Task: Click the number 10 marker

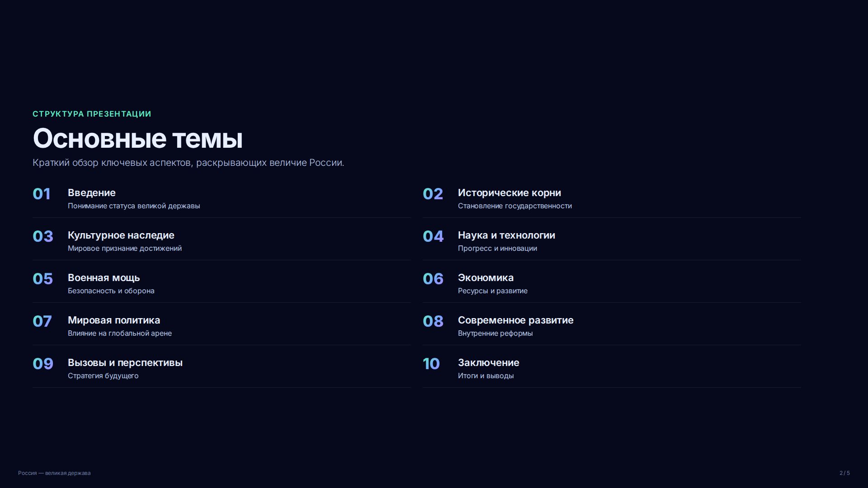Action: pyautogui.click(x=431, y=364)
